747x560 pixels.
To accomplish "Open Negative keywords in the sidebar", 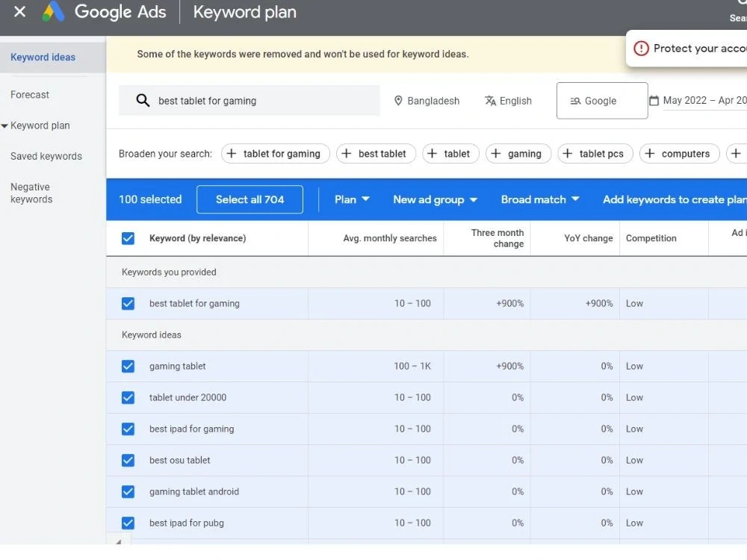I will [31, 193].
